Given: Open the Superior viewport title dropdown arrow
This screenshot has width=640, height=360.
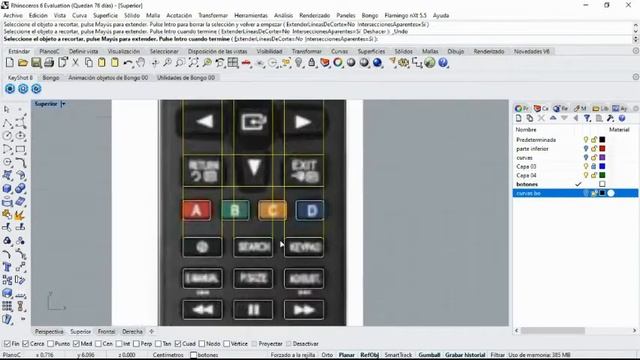Looking at the screenshot, I should coord(63,104).
